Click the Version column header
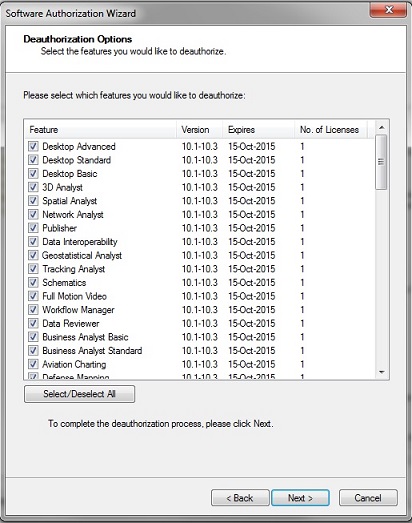 (x=199, y=130)
